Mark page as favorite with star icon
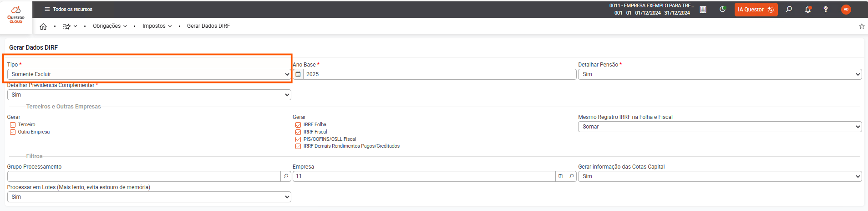This screenshot has width=868, height=211. [862, 26]
